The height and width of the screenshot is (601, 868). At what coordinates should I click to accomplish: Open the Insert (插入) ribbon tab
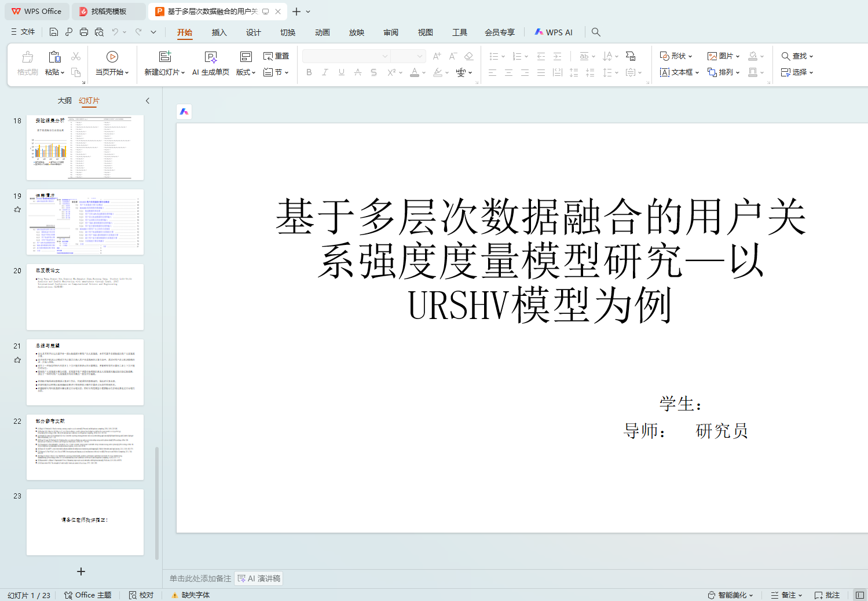point(219,32)
